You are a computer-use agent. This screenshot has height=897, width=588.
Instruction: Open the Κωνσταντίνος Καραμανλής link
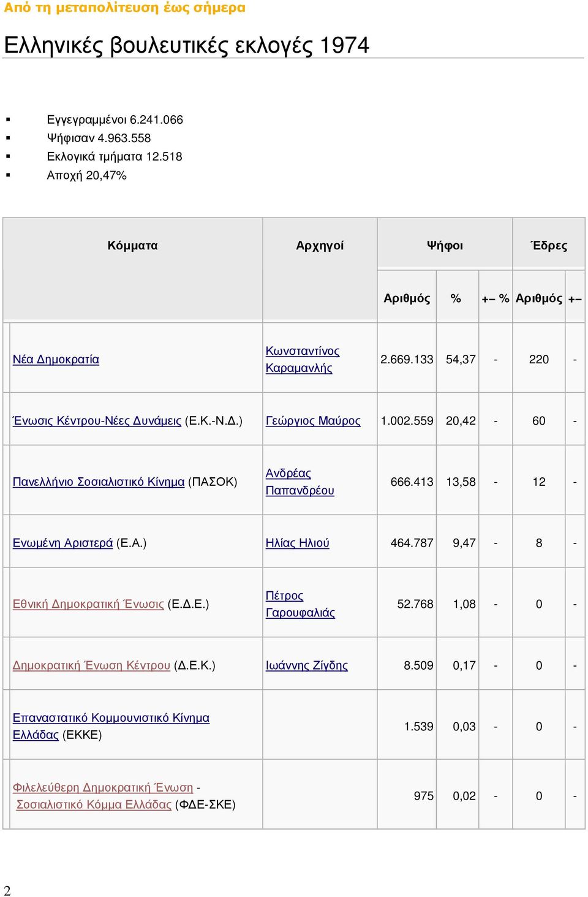(x=303, y=360)
